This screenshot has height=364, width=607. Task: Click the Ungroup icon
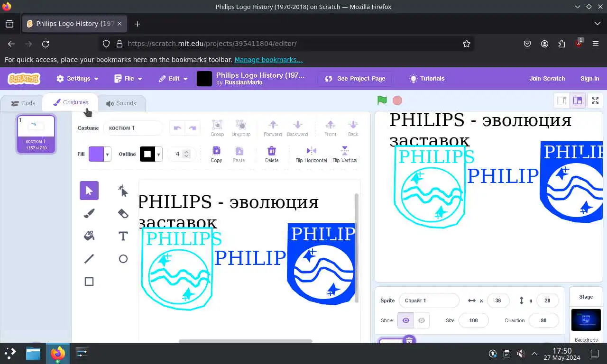(241, 128)
